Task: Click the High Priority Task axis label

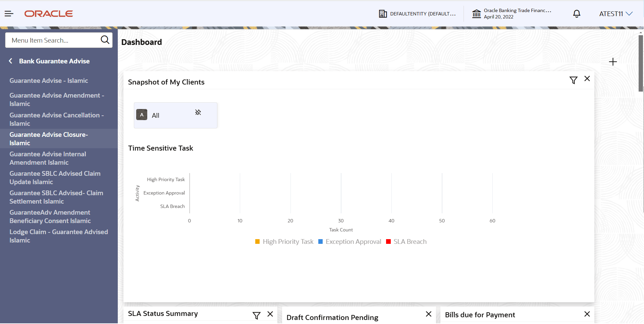Action: [166, 179]
